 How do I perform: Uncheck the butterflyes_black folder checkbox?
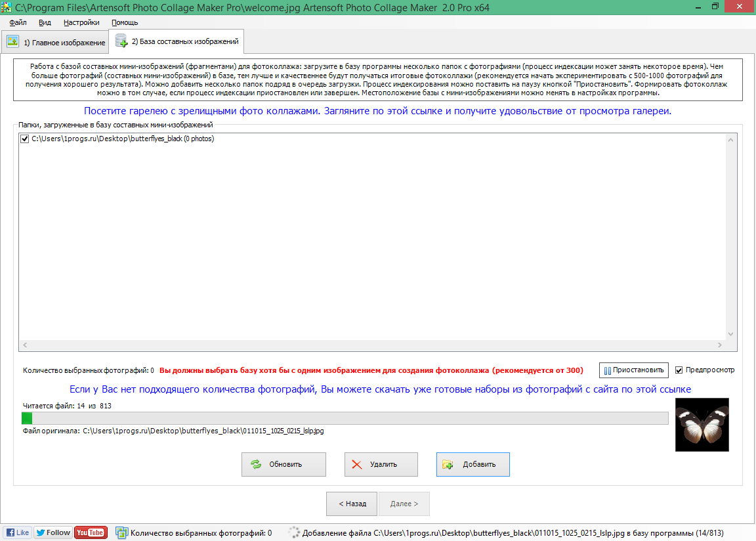click(24, 139)
